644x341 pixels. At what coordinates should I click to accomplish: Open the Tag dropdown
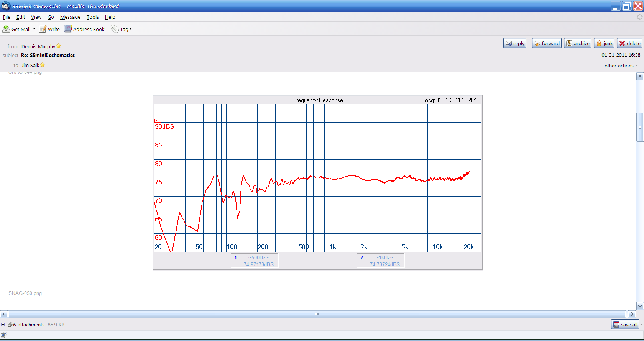pos(121,29)
